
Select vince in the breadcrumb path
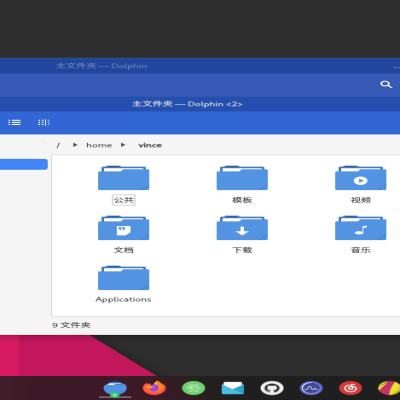(x=150, y=145)
